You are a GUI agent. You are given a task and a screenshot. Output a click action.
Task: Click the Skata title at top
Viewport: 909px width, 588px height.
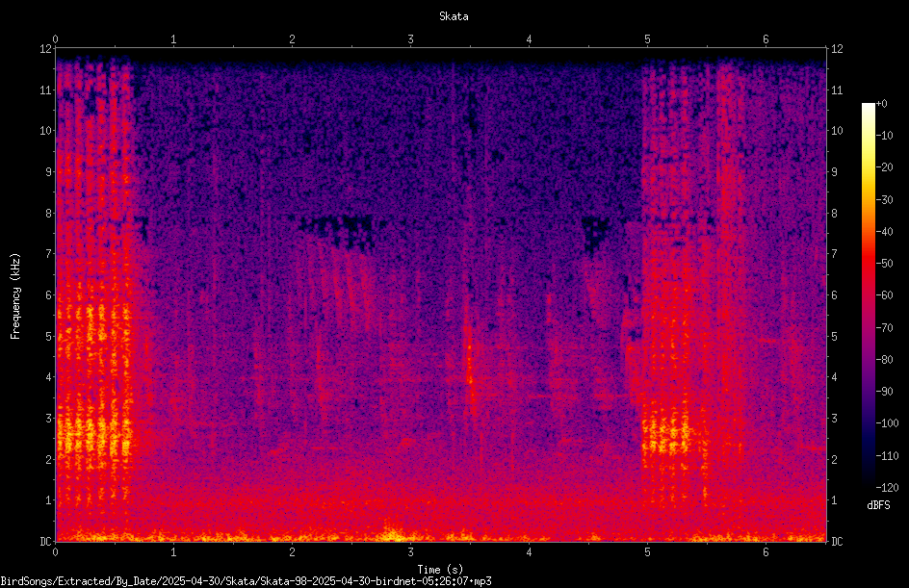454,16
